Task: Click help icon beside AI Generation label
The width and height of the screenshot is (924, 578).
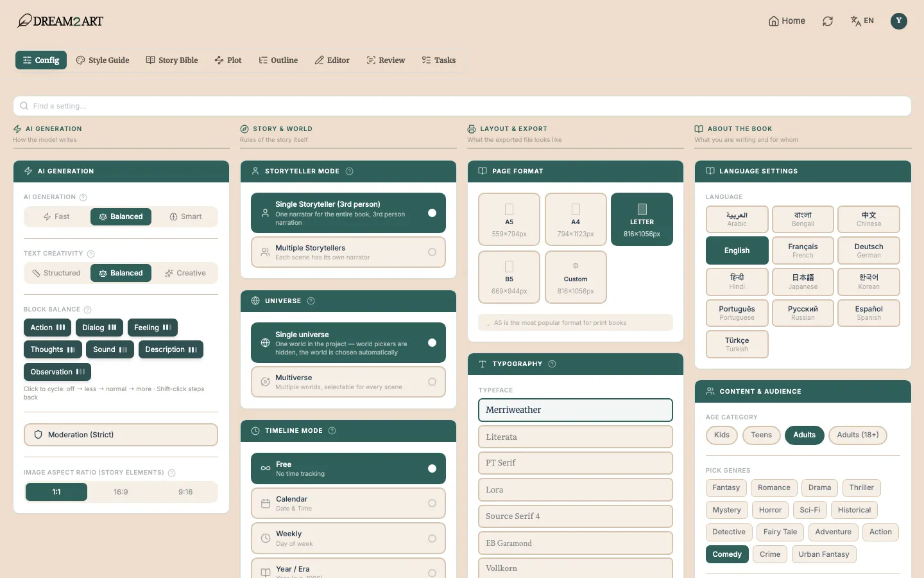Action: coord(83,197)
